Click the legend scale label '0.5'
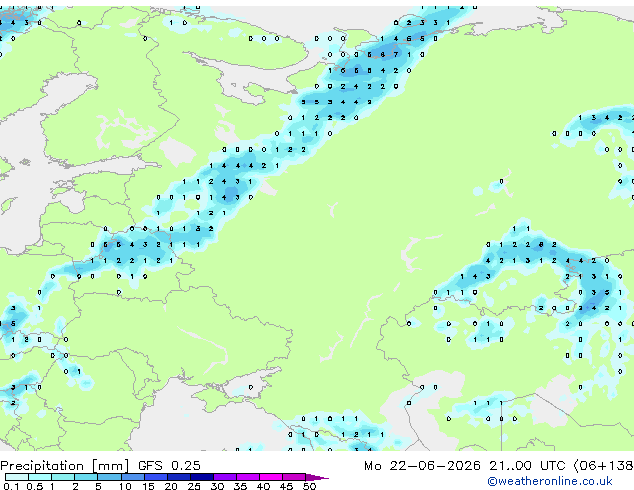 tap(35, 486)
